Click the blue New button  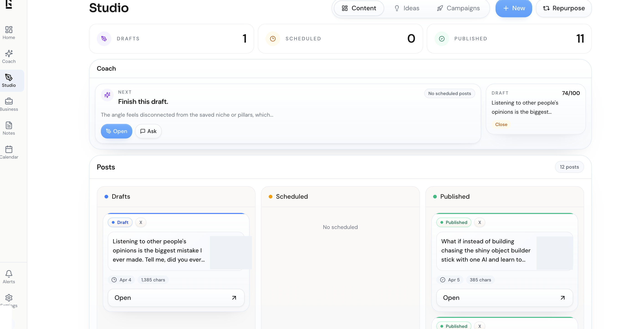tap(514, 8)
